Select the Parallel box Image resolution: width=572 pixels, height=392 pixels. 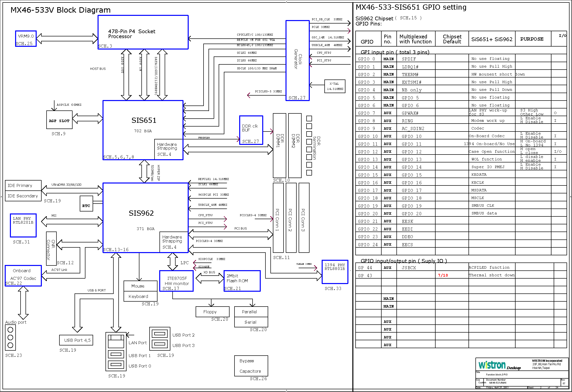(251, 312)
